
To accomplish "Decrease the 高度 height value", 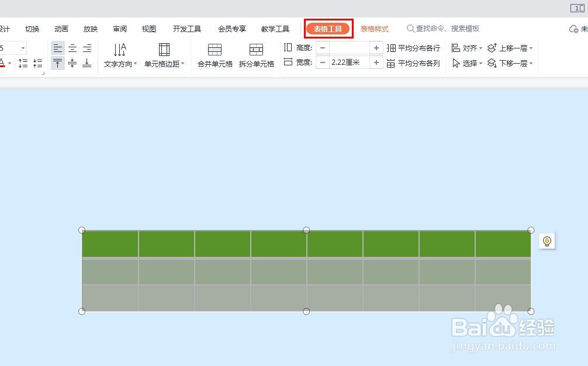I will (x=323, y=48).
